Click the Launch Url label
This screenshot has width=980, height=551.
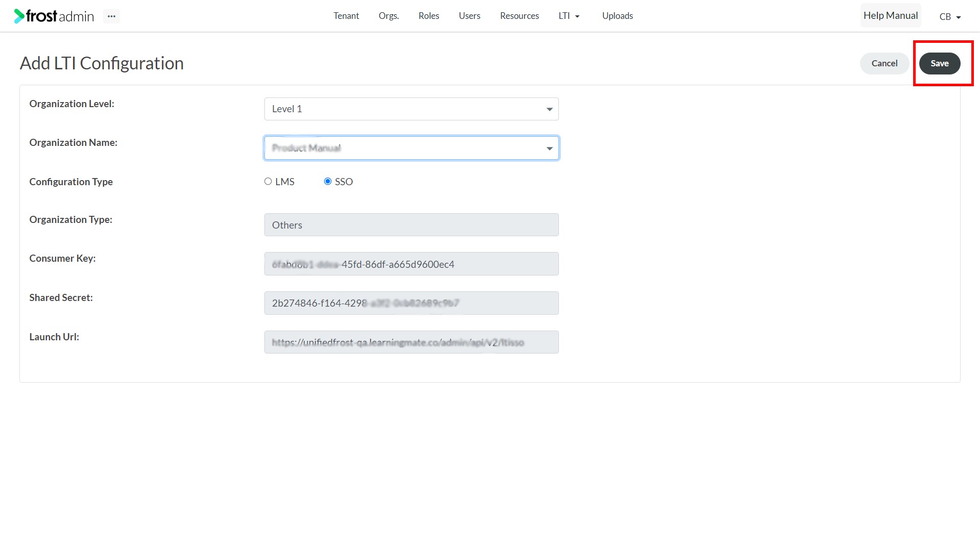click(x=54, y=337)
